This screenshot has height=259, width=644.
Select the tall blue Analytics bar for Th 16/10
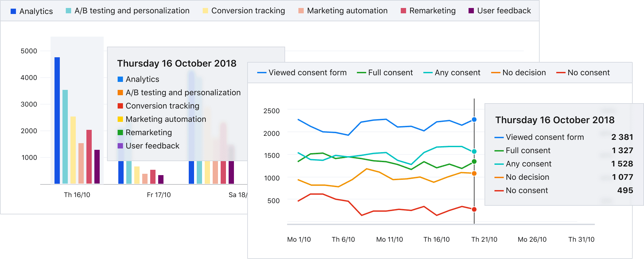tap(57, 120)
